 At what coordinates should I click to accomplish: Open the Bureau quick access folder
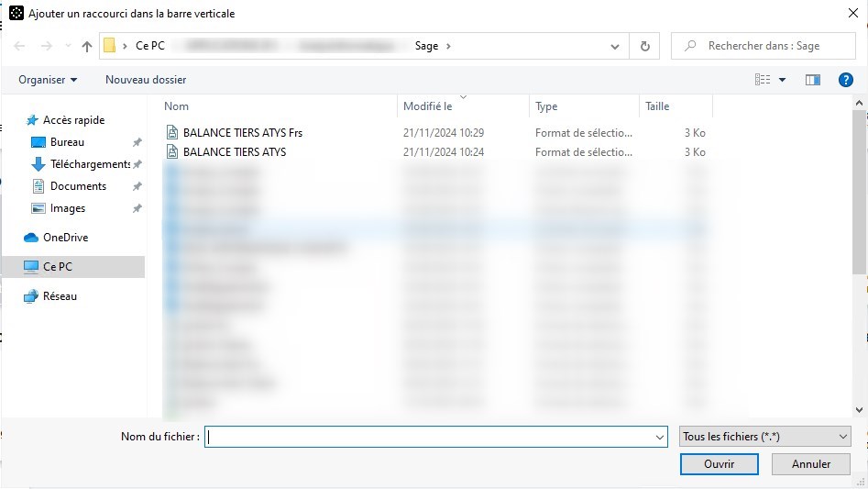pos(67,142)
